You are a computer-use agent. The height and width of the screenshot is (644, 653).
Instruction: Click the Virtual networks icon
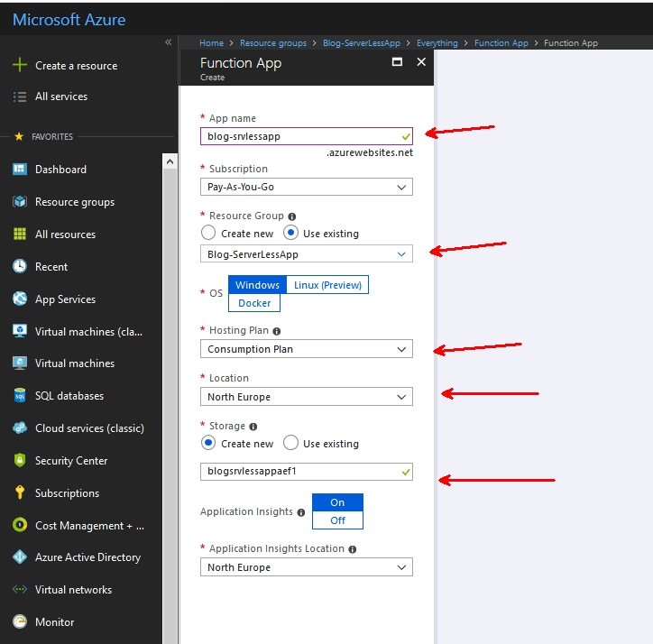[x=20, y=589]
